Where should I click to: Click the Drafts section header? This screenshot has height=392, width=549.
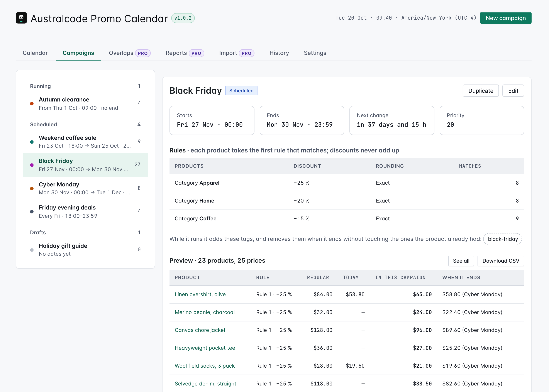[85, 232]
